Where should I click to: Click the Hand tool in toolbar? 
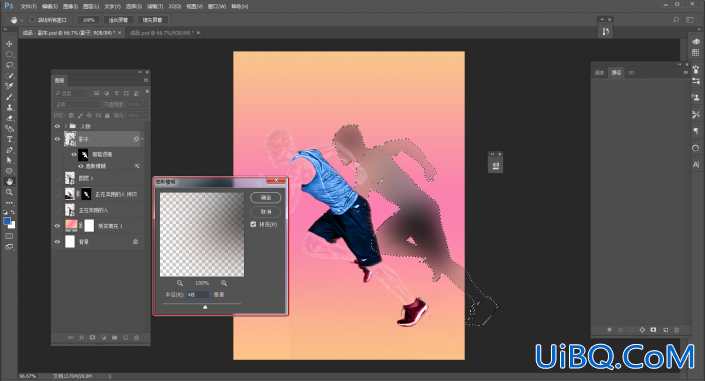(9, 182)
